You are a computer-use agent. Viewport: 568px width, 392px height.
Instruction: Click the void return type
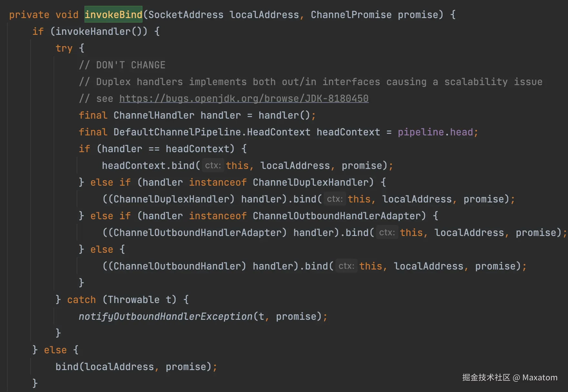tap(67, 15)
